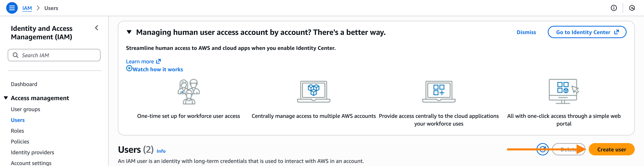Click the monitor with cursor icon
The height and width of the screenshot is (166, 644).
point(564,91)
